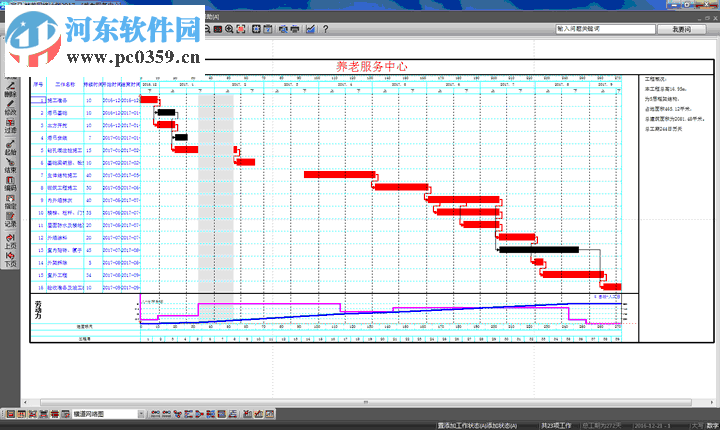
Task: Select the black Gantt bar of task 2
Action: [x=166, y=112]
